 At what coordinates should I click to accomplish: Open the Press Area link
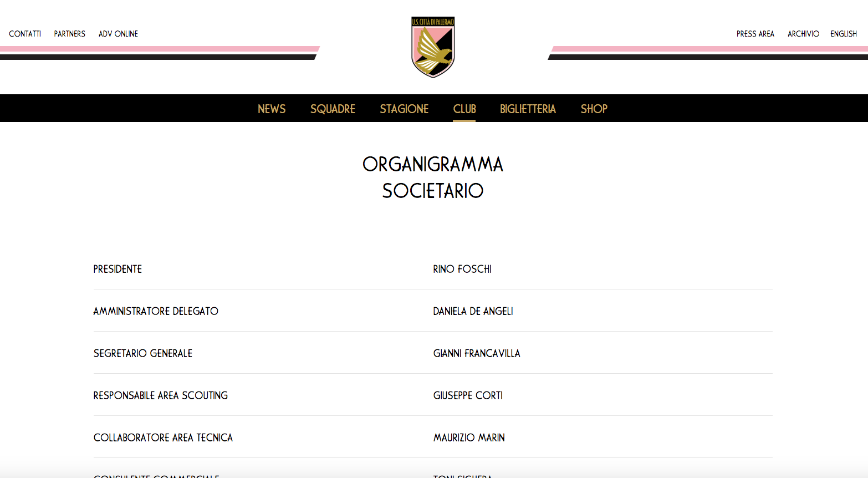coord(755,34)
